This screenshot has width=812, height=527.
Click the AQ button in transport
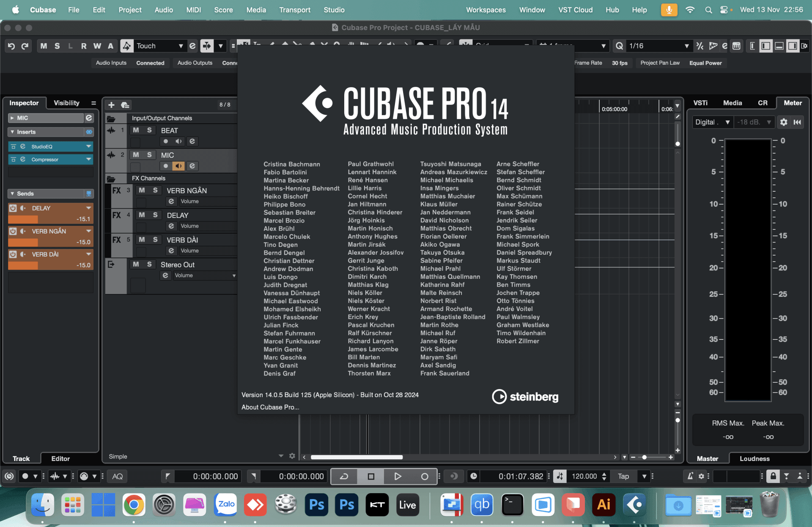tap(118, 476)
